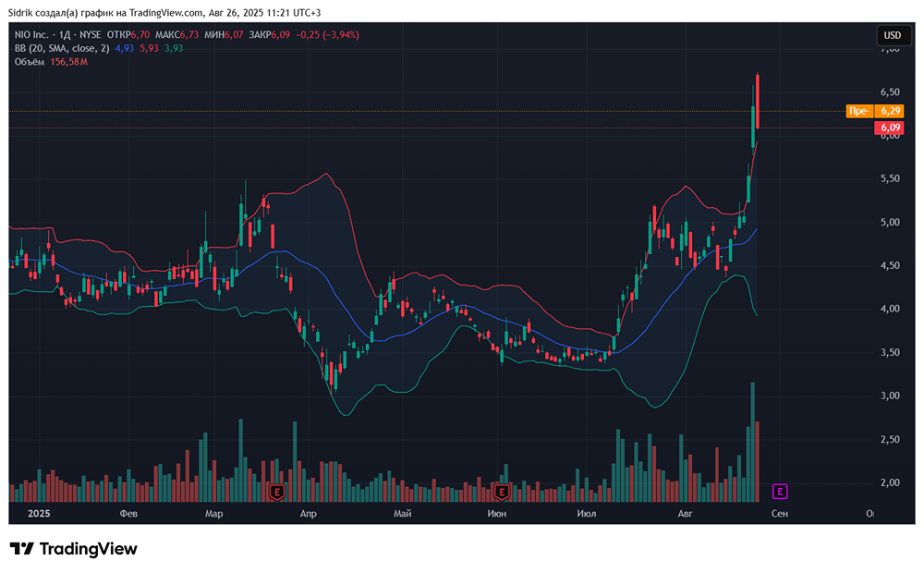Click the МИН low value 6,07
Viewport: 924px width, 573px height.
(234, 35)
